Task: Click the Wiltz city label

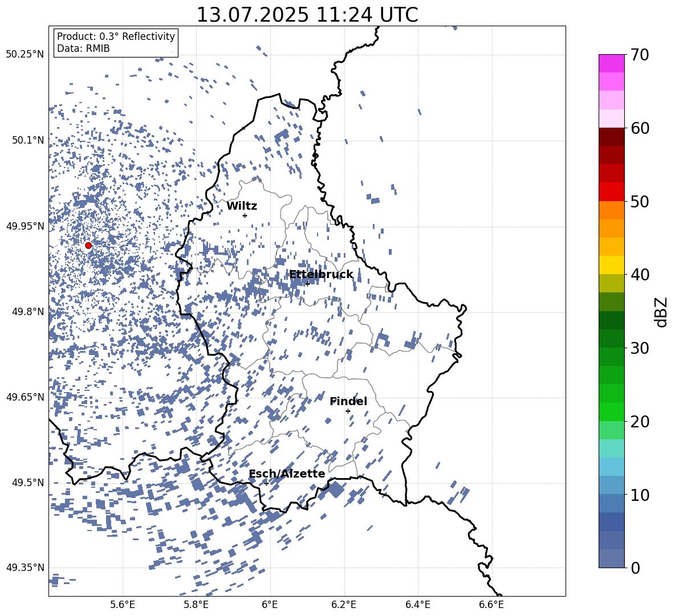Action: click(242, 206)
